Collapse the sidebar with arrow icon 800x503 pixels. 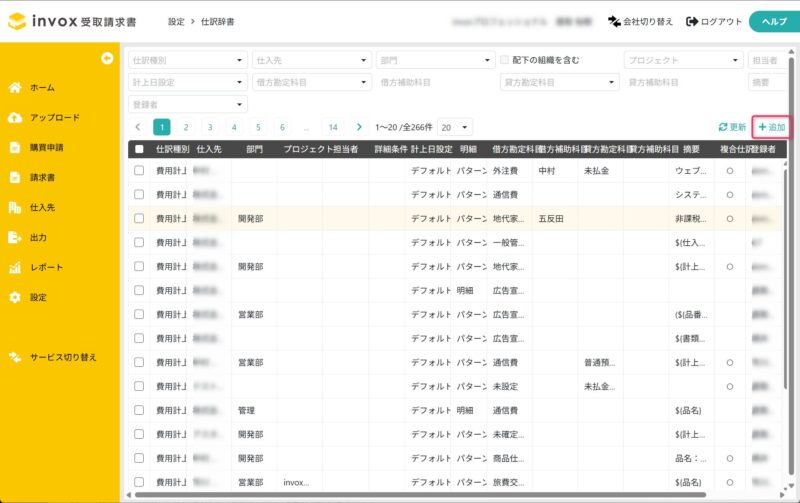click(x=107, y=58)
